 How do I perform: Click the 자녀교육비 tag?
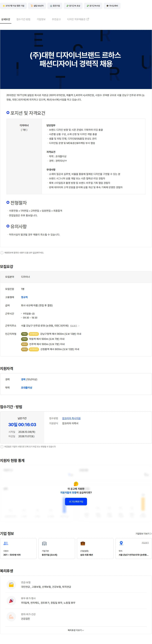pyautogui.click(x=112, y=6)
